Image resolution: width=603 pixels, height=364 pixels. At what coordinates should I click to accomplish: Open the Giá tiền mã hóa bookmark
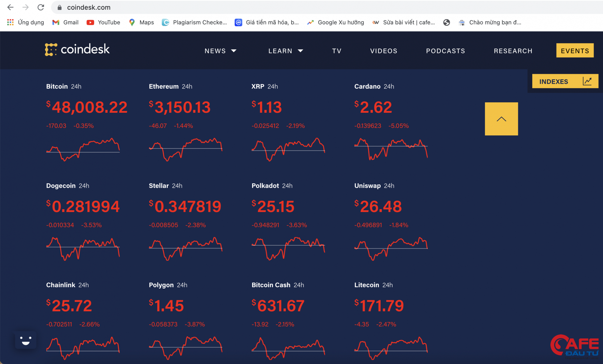click(x=267, y=22)
